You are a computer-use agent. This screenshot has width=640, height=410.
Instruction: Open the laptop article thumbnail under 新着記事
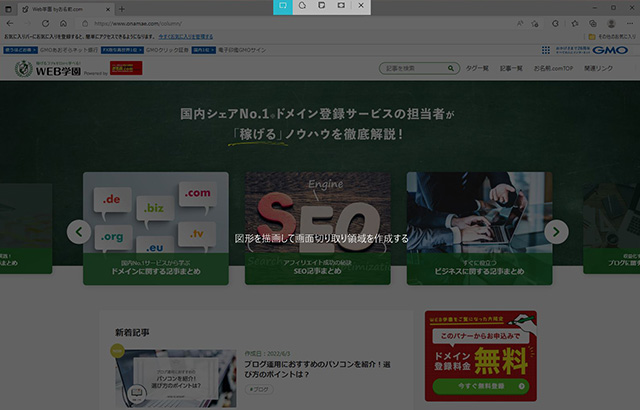(x=176, y=378)
